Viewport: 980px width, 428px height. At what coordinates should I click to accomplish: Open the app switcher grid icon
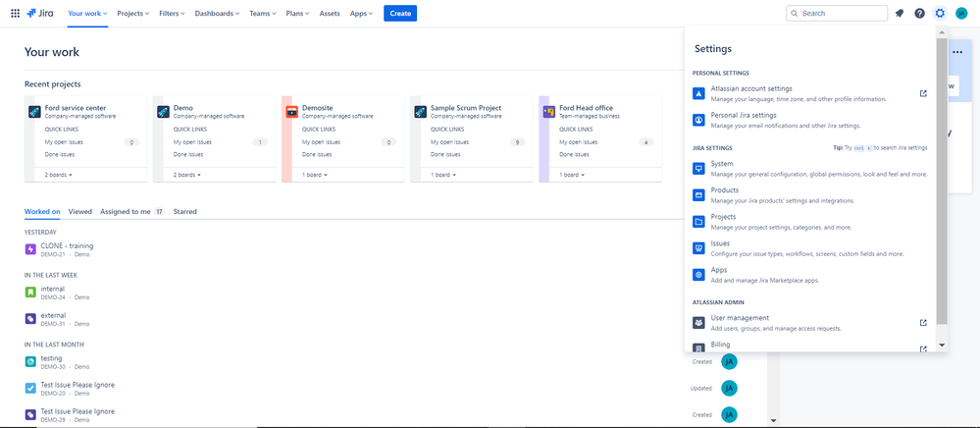[15, 13]
